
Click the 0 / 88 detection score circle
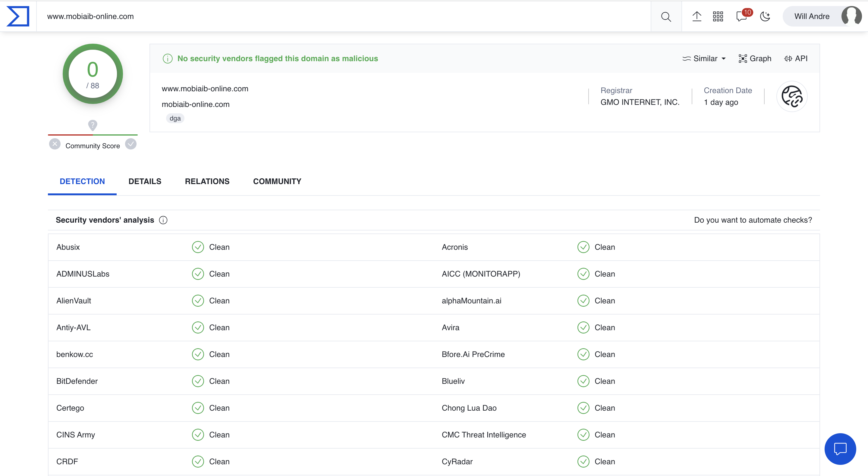click(x=93, y=74)
